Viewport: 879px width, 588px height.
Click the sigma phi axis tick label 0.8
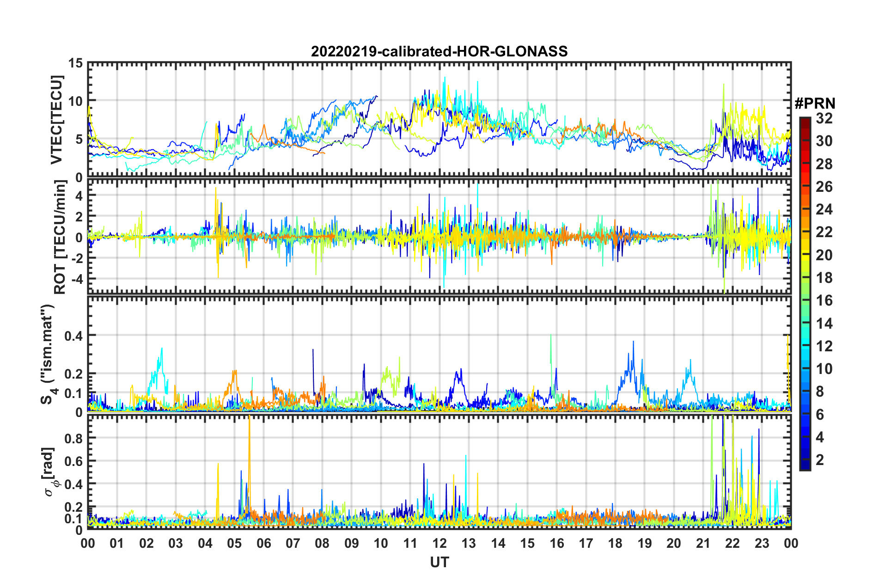[73, 438]
